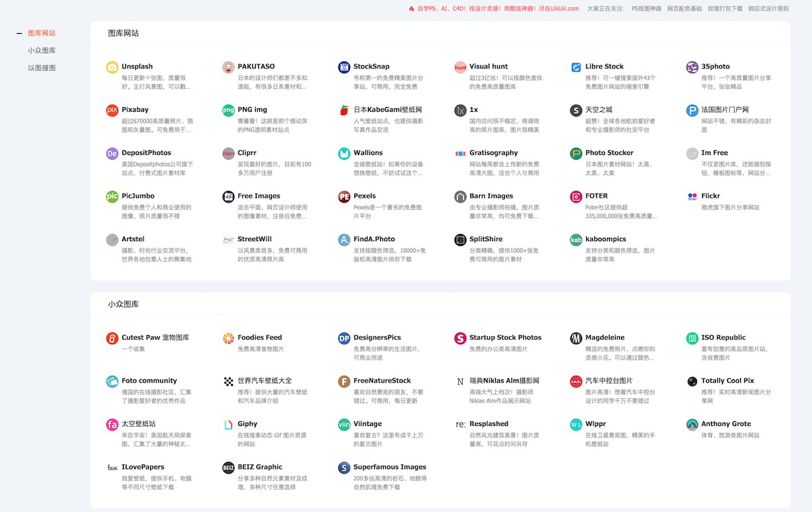812x512 pixels.
Task: Click the 瑞典Niklas Alm摄影网 link
Action: [x=504, y=381]
